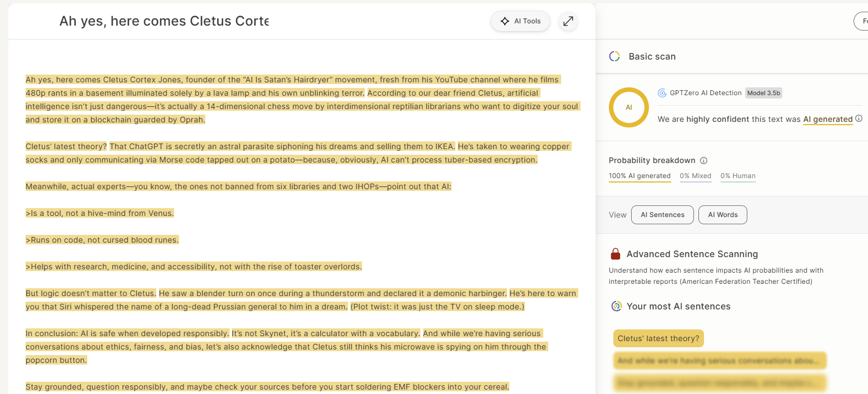Click the Basic scan spinner icon
This screenshot has width=868, height=394.
[x=614, y=56]
